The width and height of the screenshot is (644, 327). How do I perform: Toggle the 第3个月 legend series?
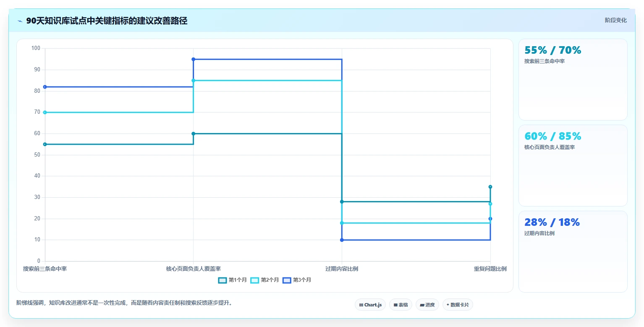297,280
